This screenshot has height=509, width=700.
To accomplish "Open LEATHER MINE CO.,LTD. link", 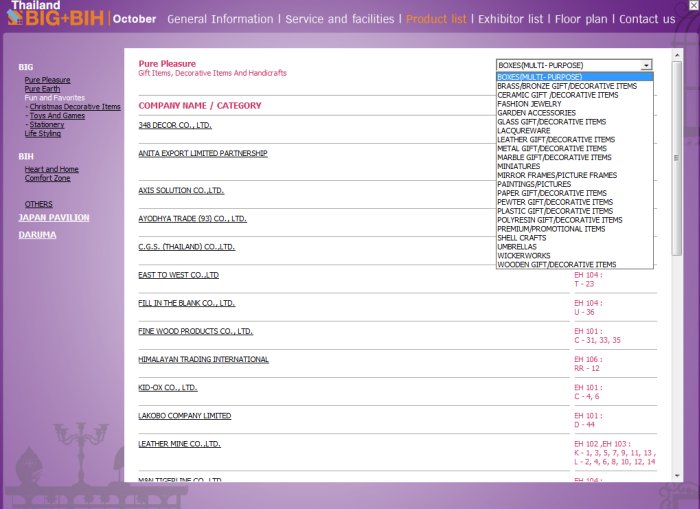I will 179,444.
